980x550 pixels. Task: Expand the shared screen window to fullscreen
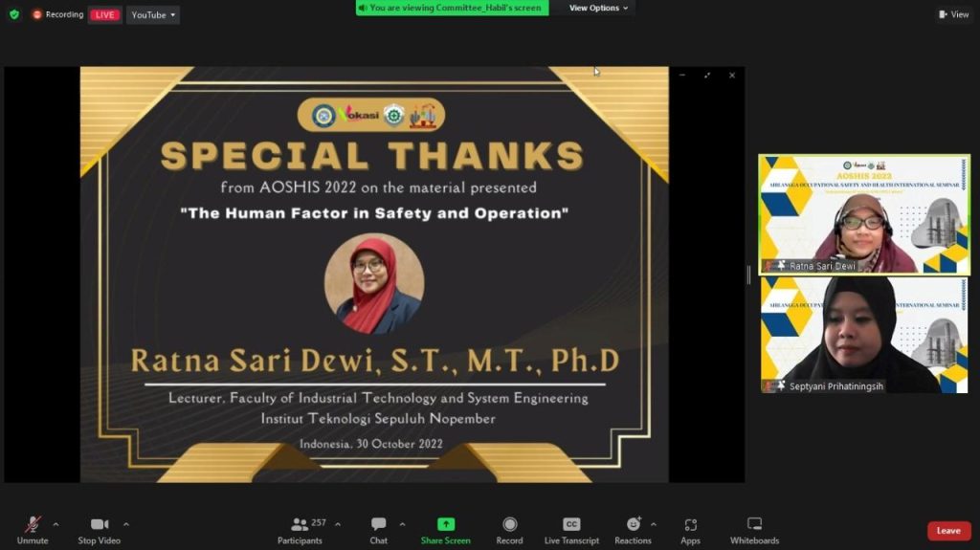pyautogui.click(x=707, y=75)
